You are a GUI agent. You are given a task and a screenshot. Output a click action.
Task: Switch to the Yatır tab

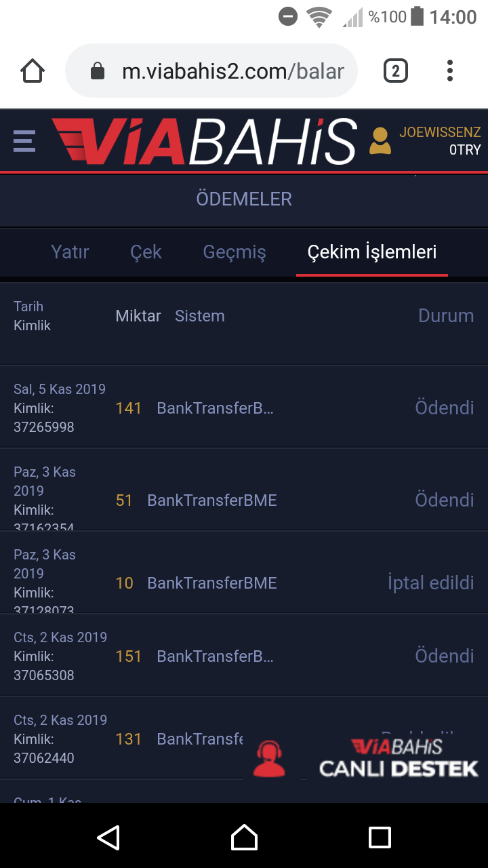point(70,252)
